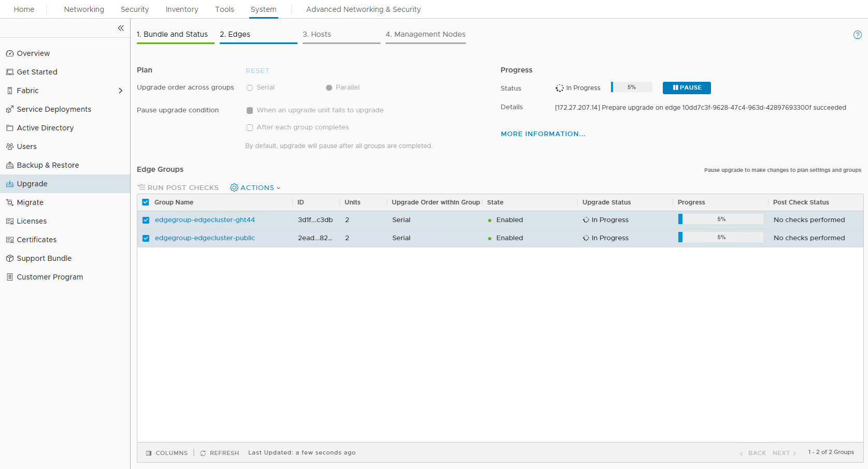Click the Overview icon in sidebar
The height and width of the screenshot is (469, 868).
[x=9, y=53]
